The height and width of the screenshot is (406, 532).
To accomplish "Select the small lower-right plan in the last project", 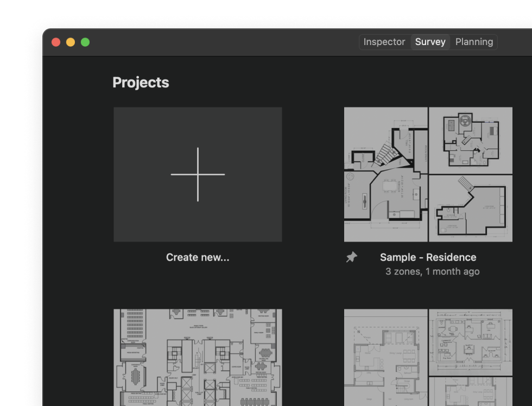I will pos(470,392).
